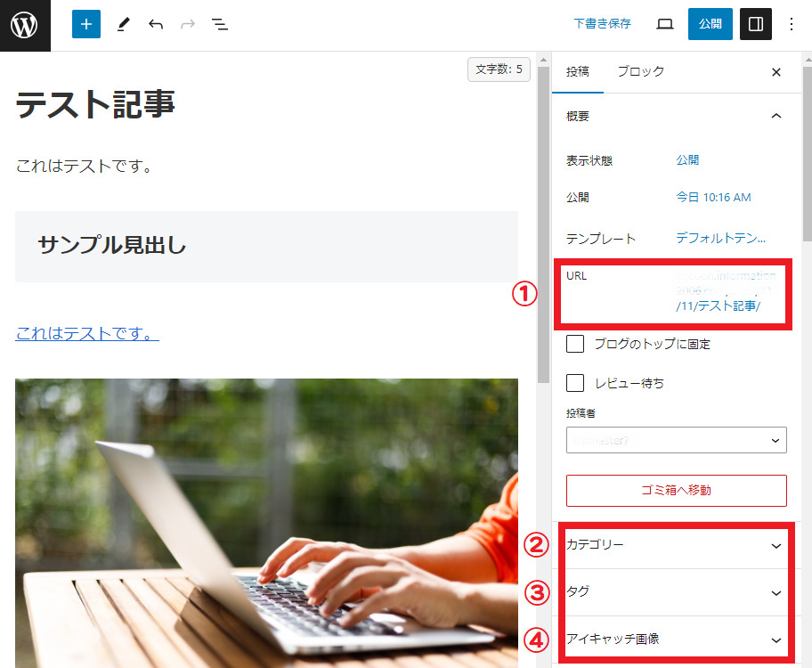Screen dimensions: 812x668
Task: Open the editor options three-dot menu
Action: click(792, 24)
